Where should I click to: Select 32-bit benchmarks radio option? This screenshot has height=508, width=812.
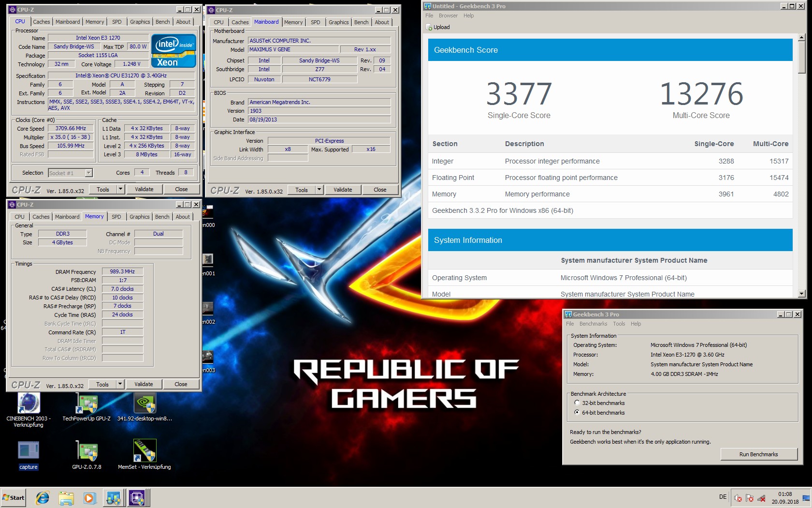(577, 403)
